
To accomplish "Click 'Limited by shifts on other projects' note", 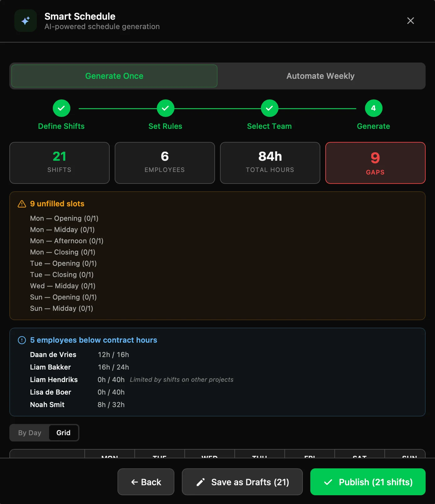I will tap(182, 380).
